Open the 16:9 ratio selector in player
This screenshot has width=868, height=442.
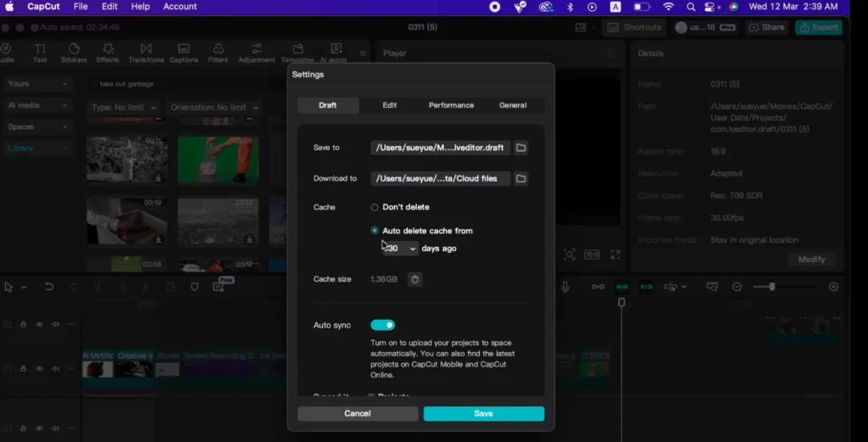592,255
